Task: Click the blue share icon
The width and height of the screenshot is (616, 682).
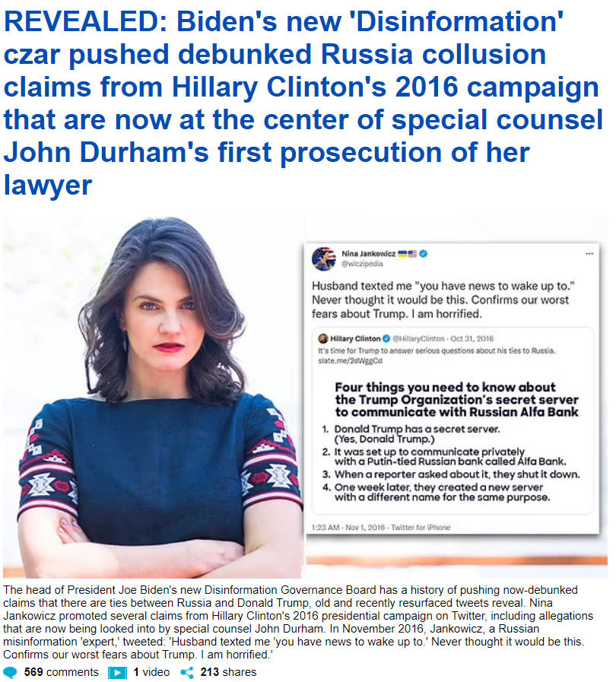Action: tap(187, 672)
